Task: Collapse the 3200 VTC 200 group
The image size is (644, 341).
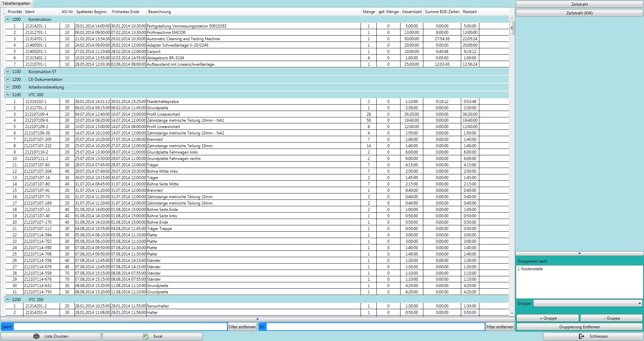Action: point(8,300)
